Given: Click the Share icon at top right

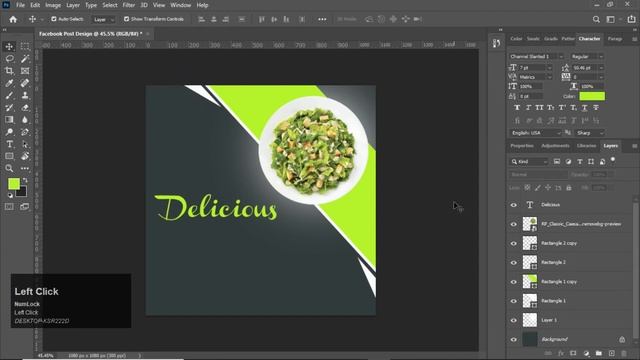Looking at the screenshot, I should tap(631, 19).
